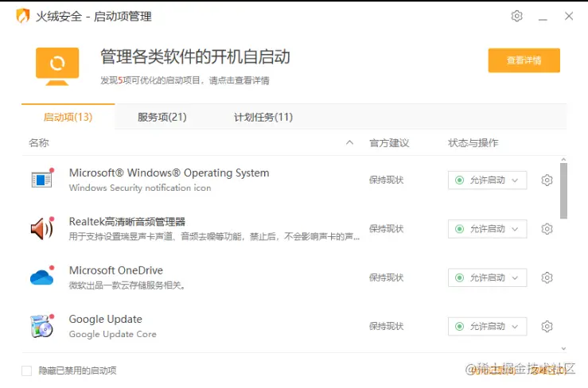
Task: Click the 官方建议 column header
Action: (389, 143)
